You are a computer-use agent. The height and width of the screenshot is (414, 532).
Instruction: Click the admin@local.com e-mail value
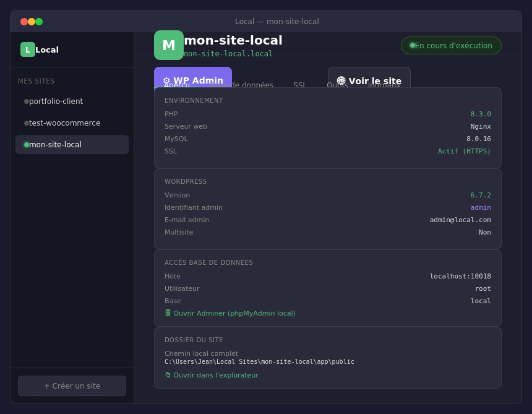(460, 220)
